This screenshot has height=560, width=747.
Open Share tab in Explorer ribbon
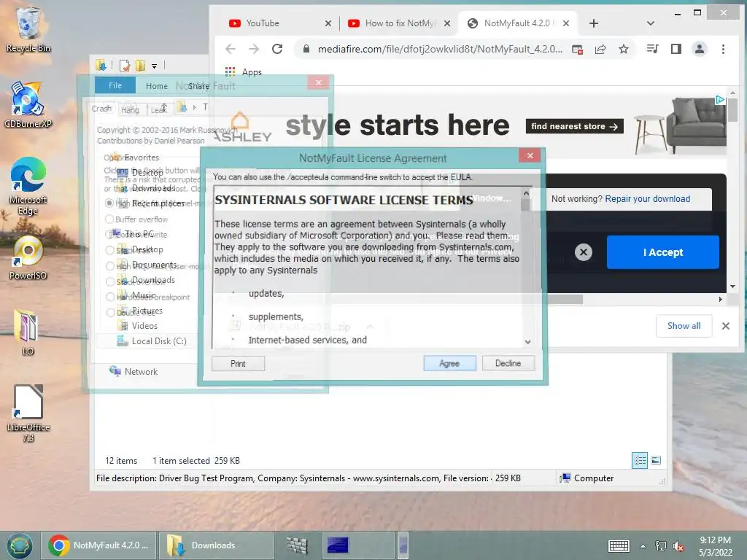point(198,86)
